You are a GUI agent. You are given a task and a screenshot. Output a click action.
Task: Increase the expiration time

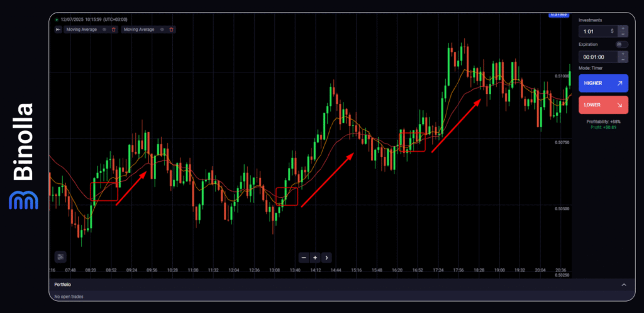point(623,54)
